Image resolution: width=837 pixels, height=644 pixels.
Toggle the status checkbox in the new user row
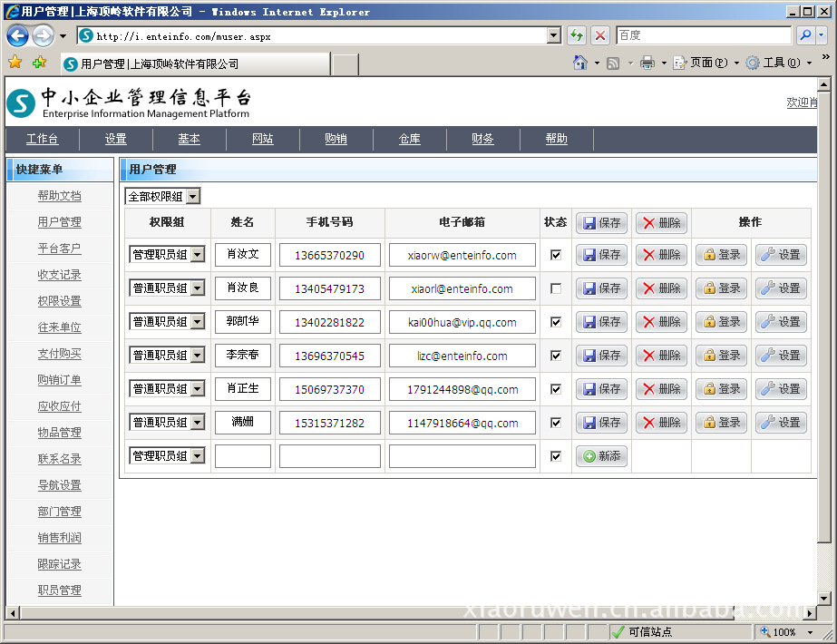[556, 456]
